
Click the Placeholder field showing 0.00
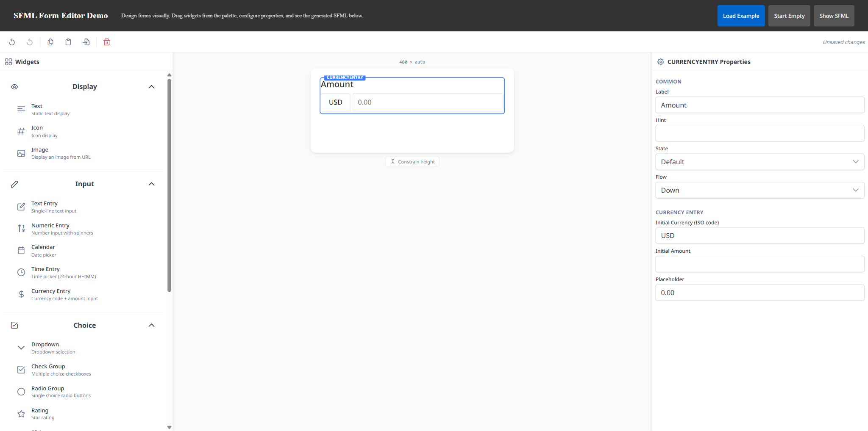pyautogui.click(x=759, y=293)
